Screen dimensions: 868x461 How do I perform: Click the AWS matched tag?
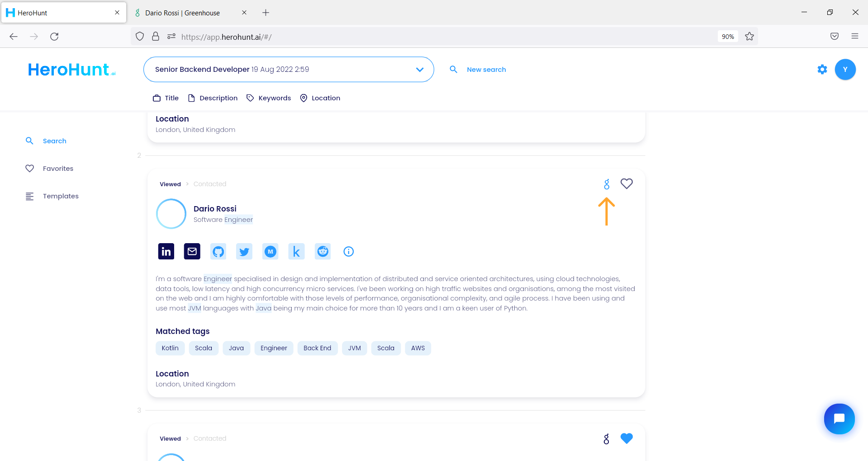[x=418, y=348]
